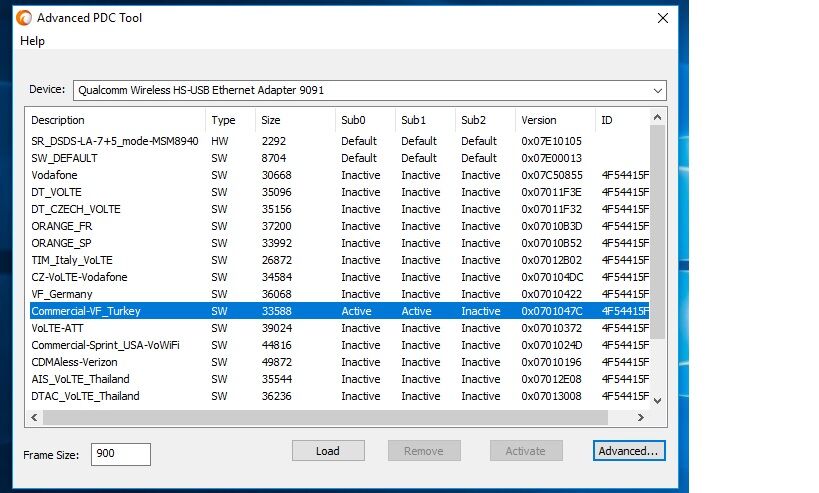Select the CZ-VoLTE-Vodafone row
The height and width of the screenshot is (493, 819).
[339, 277]
